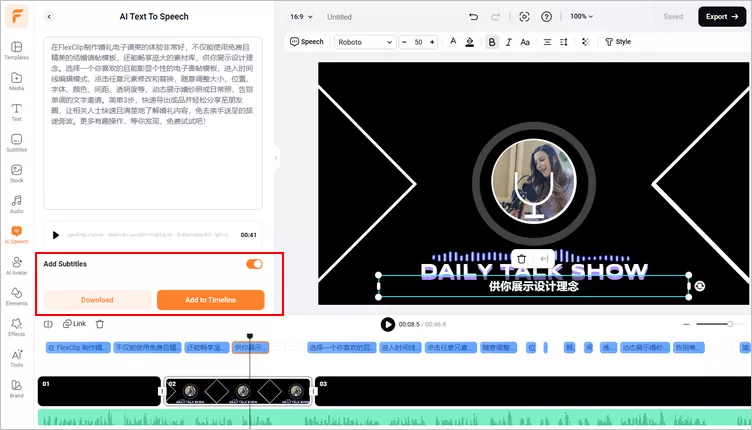Open the Audio sidebar panel
The height and width of the screenshot is (430, 752).
point(16,204)
